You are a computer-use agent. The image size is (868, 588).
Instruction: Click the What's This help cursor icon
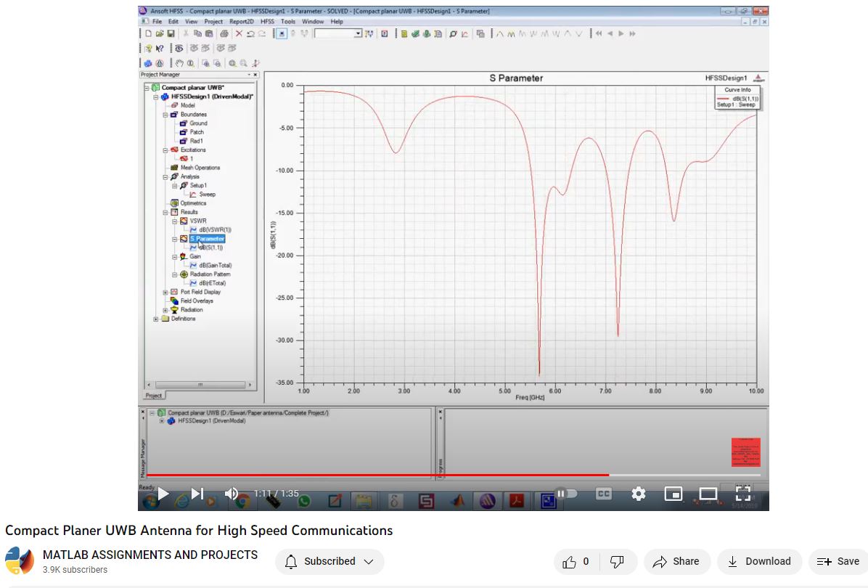pos(160,48)
